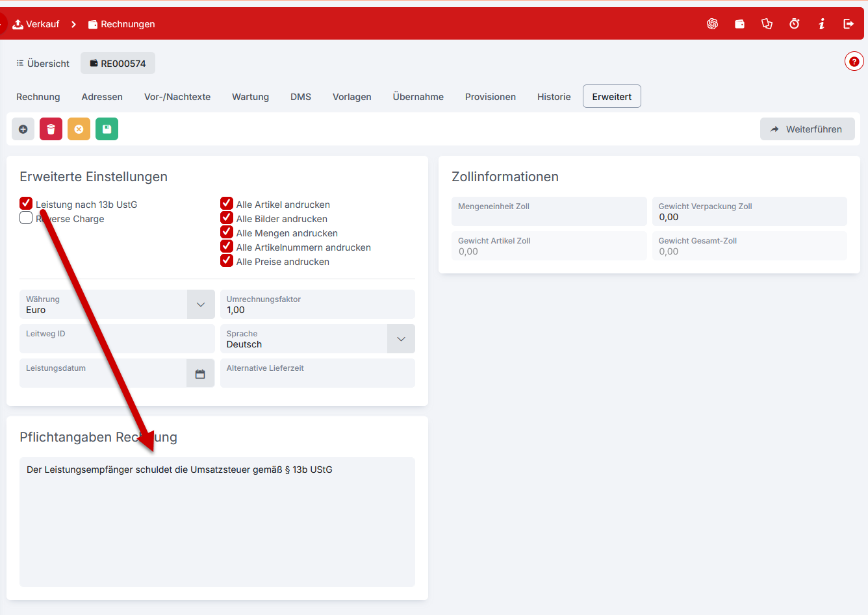Open the calendar picker for Leistungsdatum
The height and width of the screenshot is (615, 868).
click(x=200, y=373)
